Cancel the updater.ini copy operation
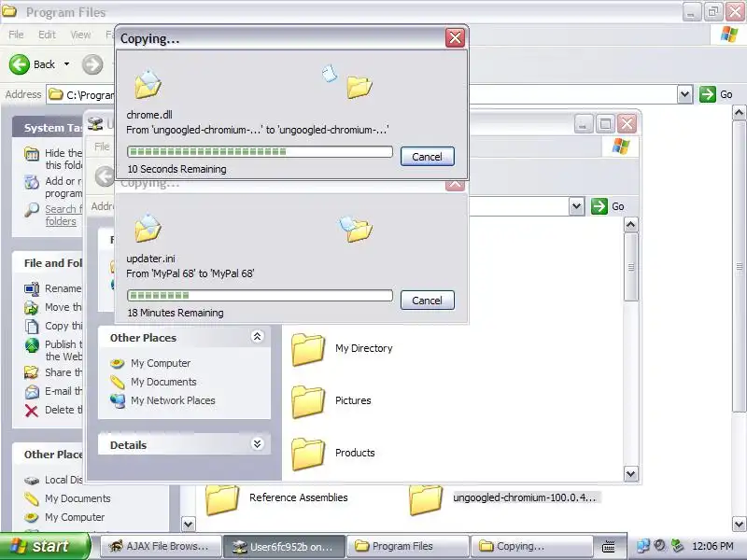Screen dimensions: 747x560 coord(428,301)
